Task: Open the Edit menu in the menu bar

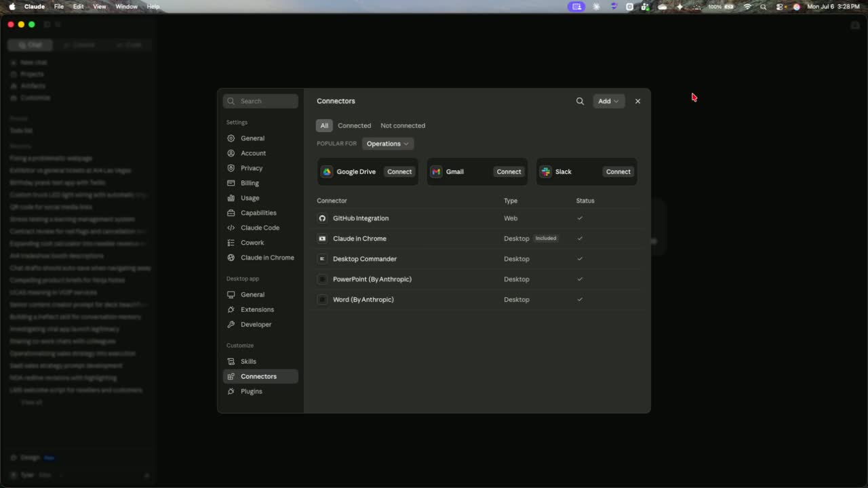Action: pyautogui.click(x=79, y=6)
